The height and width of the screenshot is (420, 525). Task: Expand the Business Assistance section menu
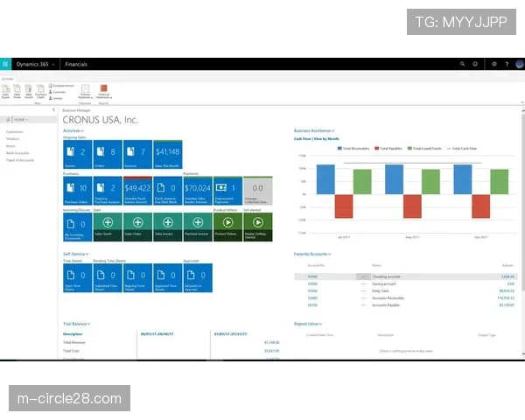pyautogui.click(x=314, y=130)
